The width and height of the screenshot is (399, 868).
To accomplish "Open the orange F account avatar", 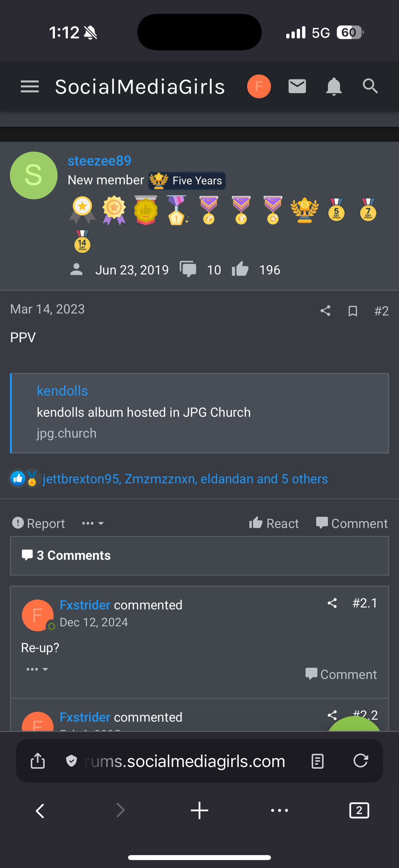I will tap(259, 87).
